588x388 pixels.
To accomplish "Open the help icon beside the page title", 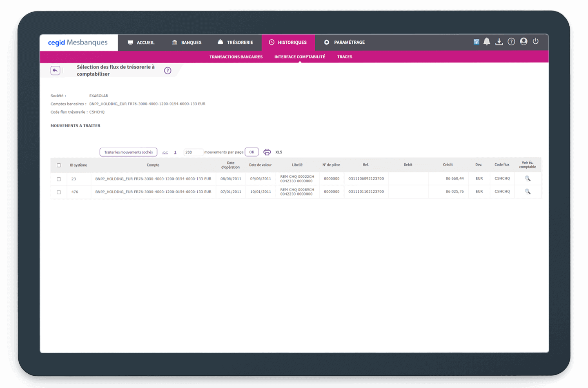I will point(167,71).
